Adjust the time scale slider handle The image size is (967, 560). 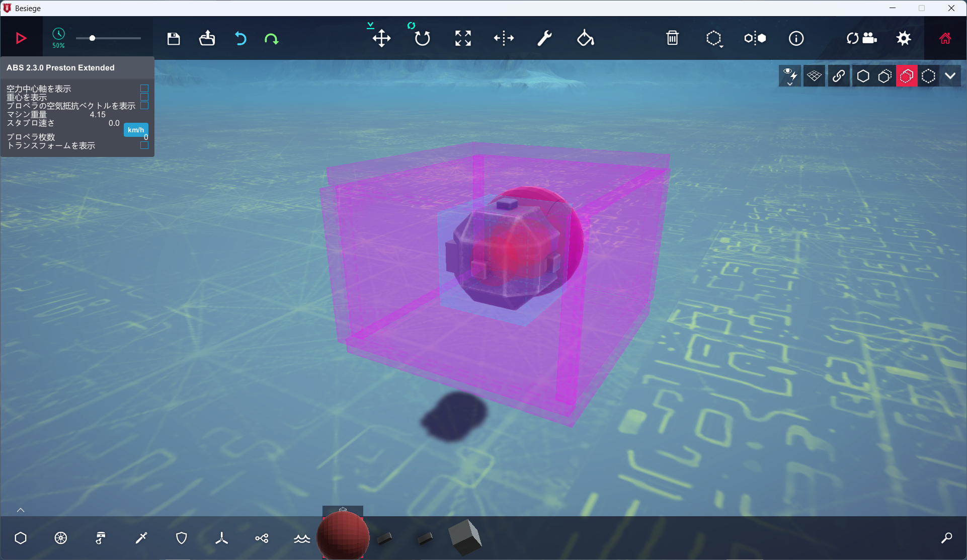[92, 38]
